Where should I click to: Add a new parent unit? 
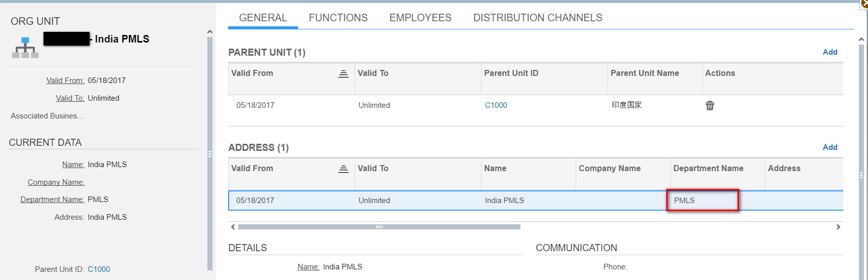(830, 52)
